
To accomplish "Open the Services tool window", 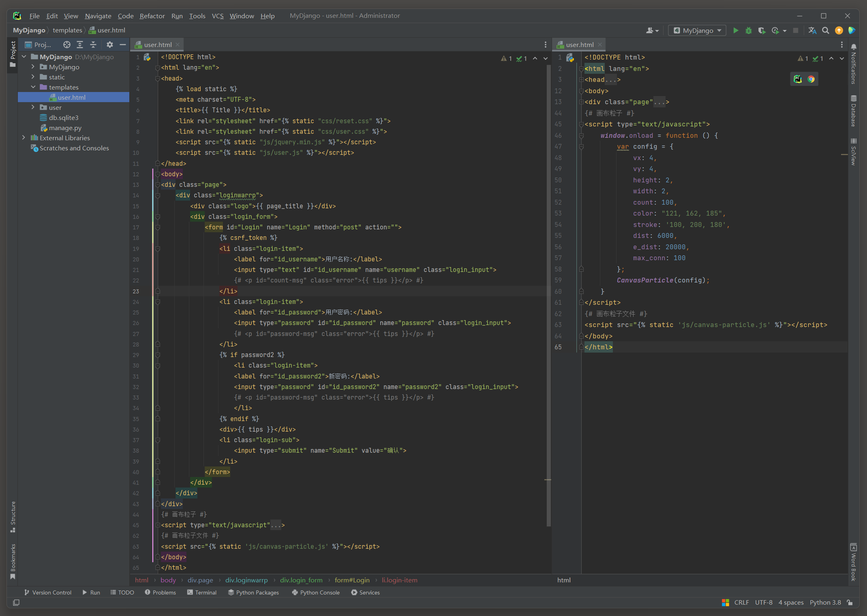I will click(x=365, y=592).
